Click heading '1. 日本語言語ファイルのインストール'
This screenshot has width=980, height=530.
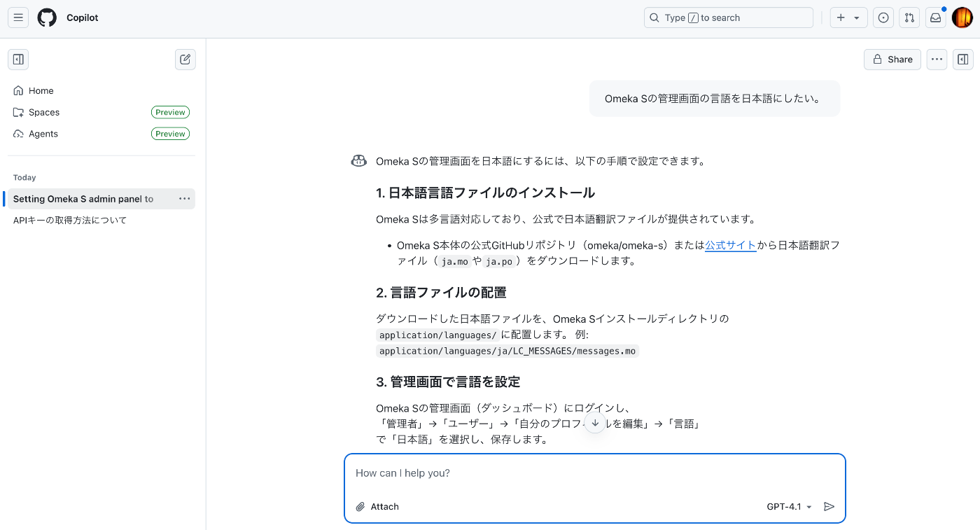(486, 193)
